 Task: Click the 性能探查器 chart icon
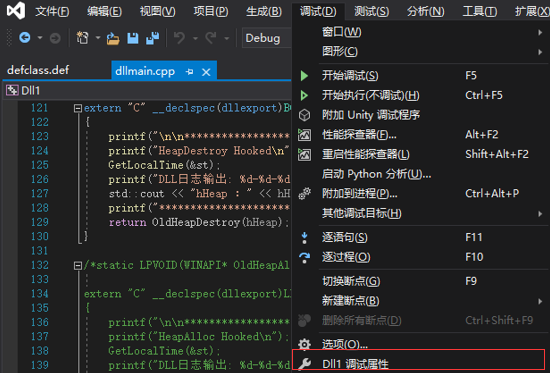(304, 135)
